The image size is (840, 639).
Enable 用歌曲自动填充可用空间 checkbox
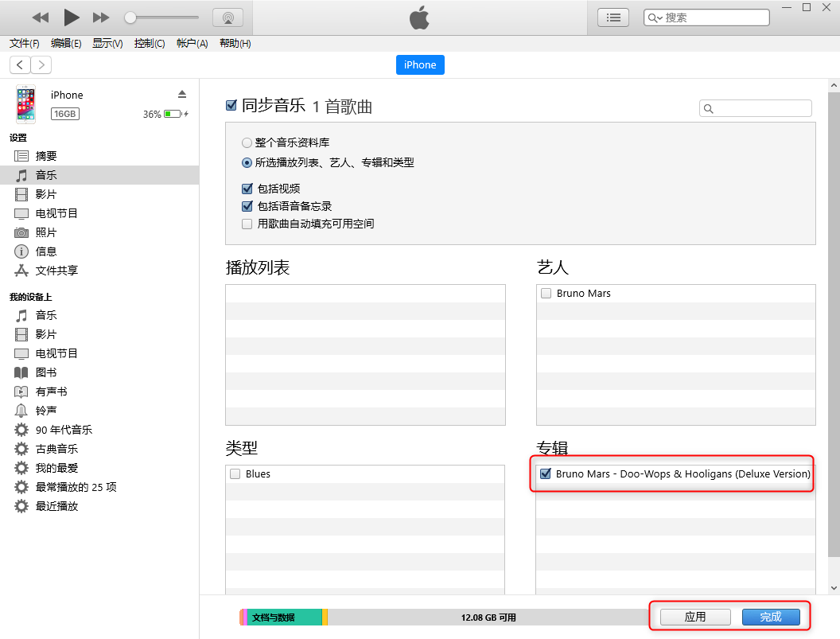(x=247, y=224)
